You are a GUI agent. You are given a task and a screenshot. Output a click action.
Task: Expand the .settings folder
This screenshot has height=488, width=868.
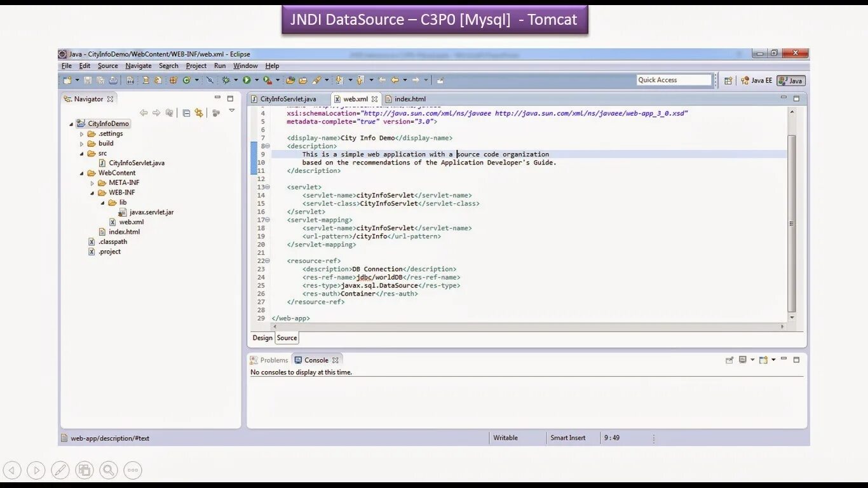[x=81, y=134]
